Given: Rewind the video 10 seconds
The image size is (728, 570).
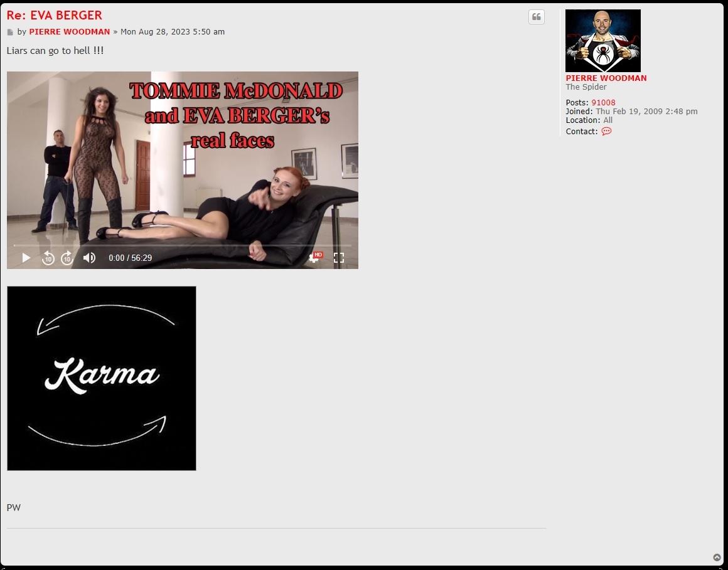Looking at the screenshot, I should pyautogui.click(x=48, y=258).
